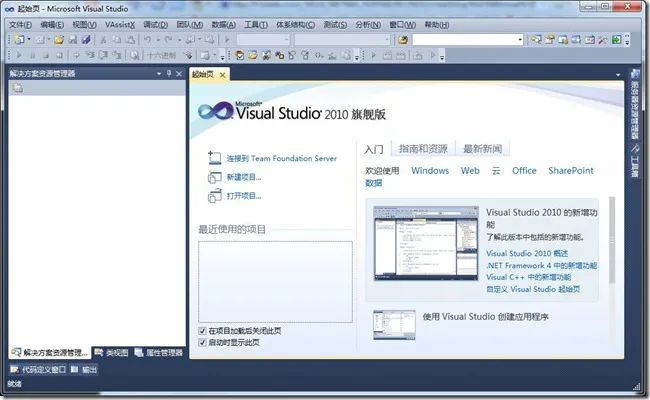
Task: Open the Team menu
Action: click(189, 25)
